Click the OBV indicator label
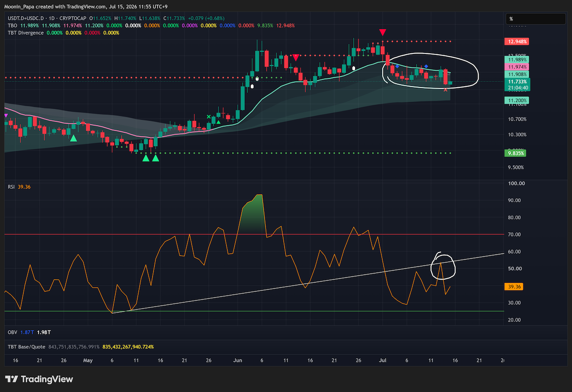 click(x=12, y=331)
